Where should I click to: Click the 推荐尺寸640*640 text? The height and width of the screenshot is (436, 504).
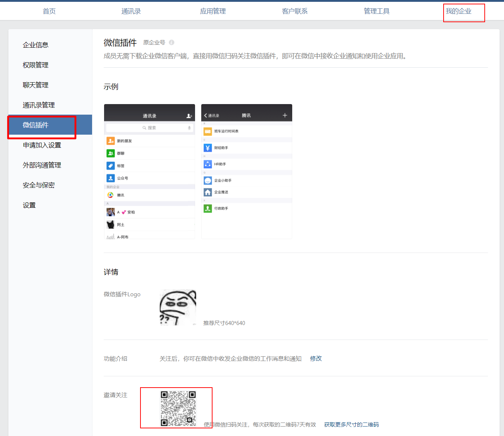(224, 323)
